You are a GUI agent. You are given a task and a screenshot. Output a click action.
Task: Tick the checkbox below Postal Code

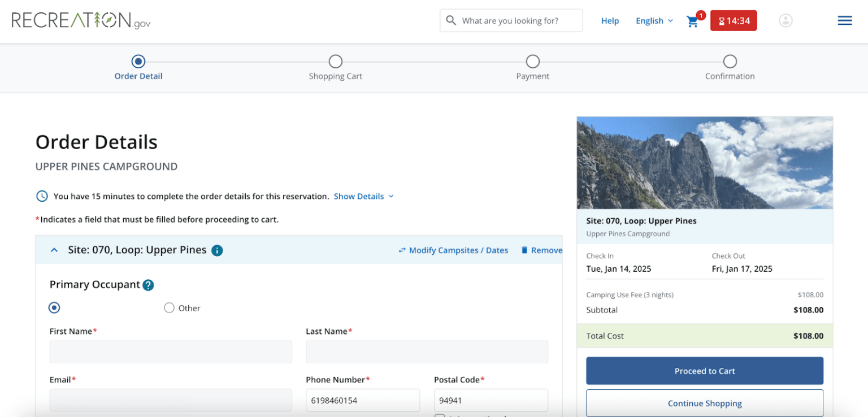point(440,415)
